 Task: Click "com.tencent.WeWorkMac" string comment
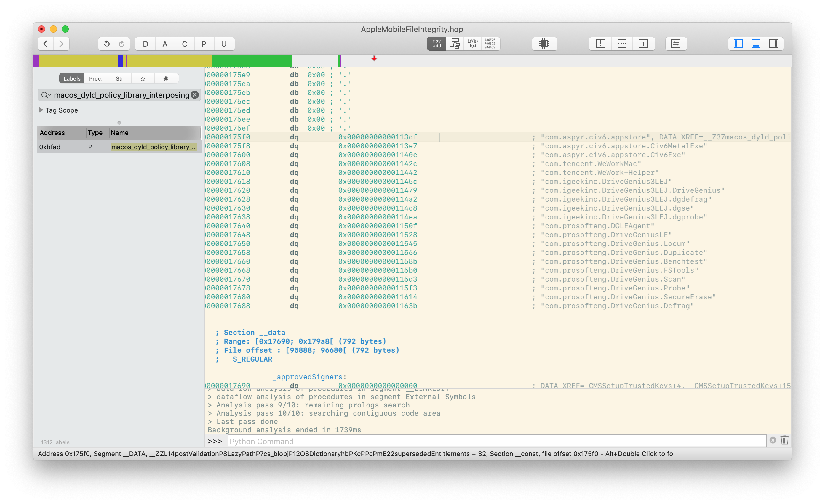(591, 164)
